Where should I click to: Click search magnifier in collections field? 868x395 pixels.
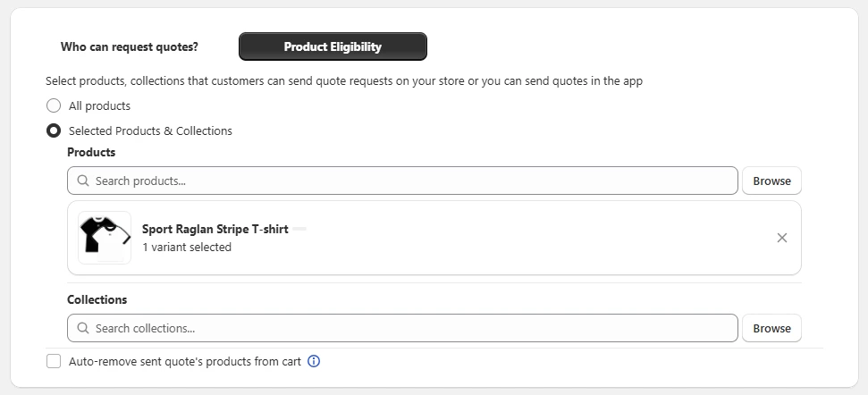point(83,329)
